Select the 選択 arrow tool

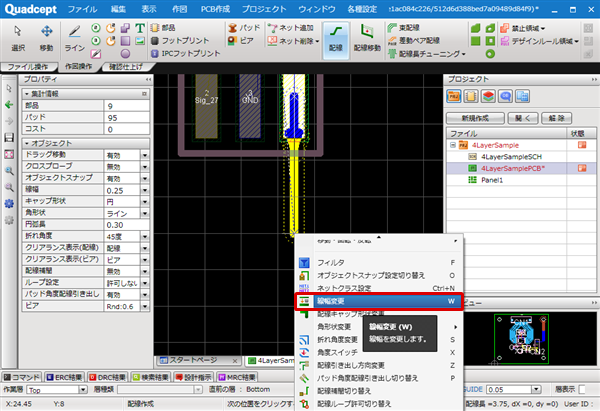18,38
